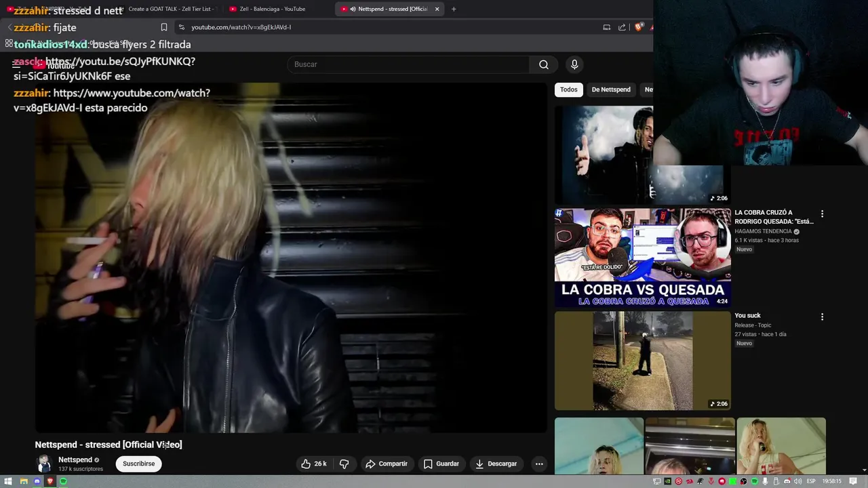
Task: Open more actions menu below video
Action: click(x=539, y=464)
